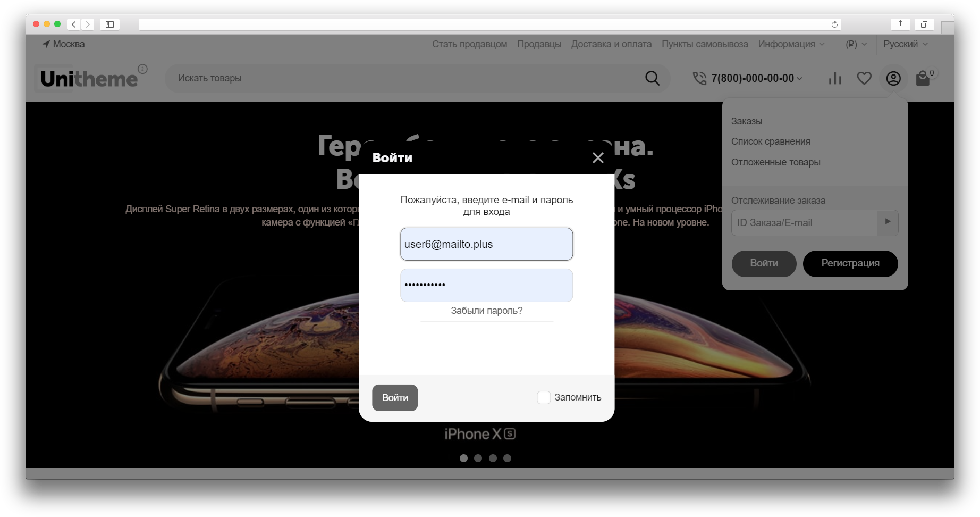Screen dimensions: 980x517
Task: Focus the ID Заказа/E-mail field
Action: click(x=804, y=222)
